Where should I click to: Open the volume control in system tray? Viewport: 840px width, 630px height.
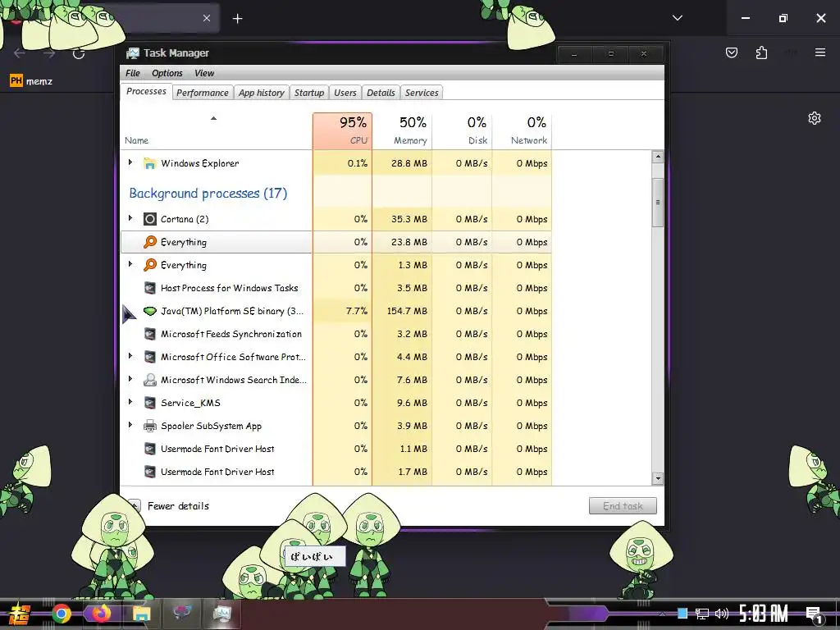tap(722, 614)
